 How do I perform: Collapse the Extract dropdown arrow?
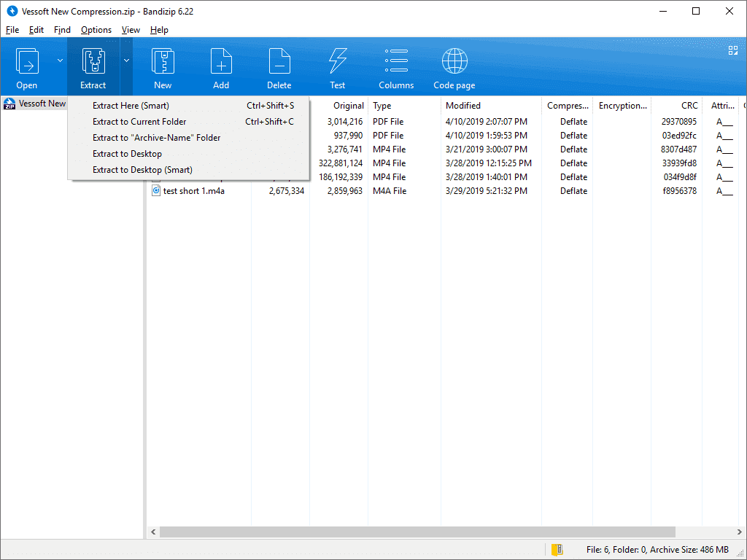click(x=126, y=61)
